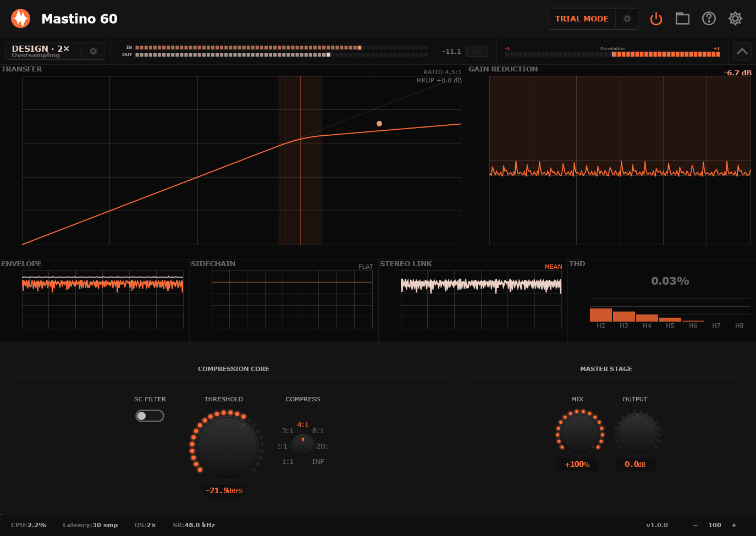Click the v1.0.0 version label
The width and height of the screenshot is (756, 536).
(657, 525)
